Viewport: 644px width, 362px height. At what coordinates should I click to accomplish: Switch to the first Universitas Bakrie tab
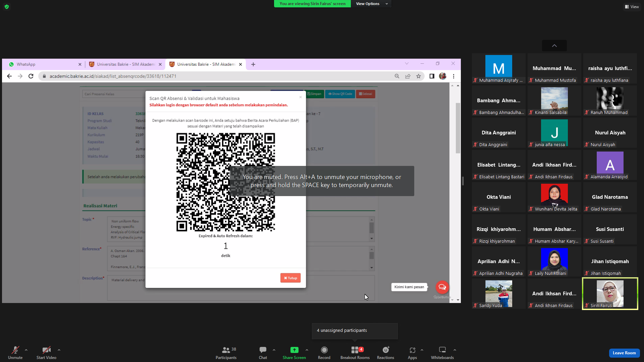(125, 64)
